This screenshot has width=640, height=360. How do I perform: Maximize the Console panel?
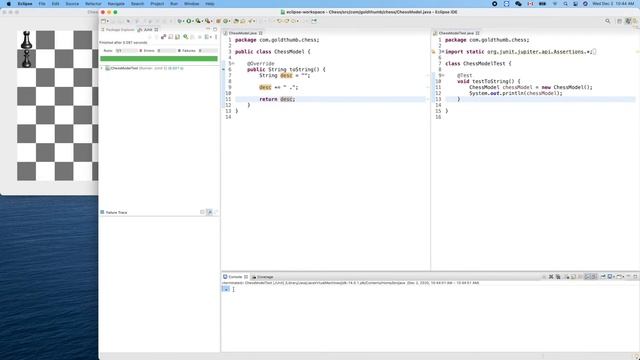635,276
